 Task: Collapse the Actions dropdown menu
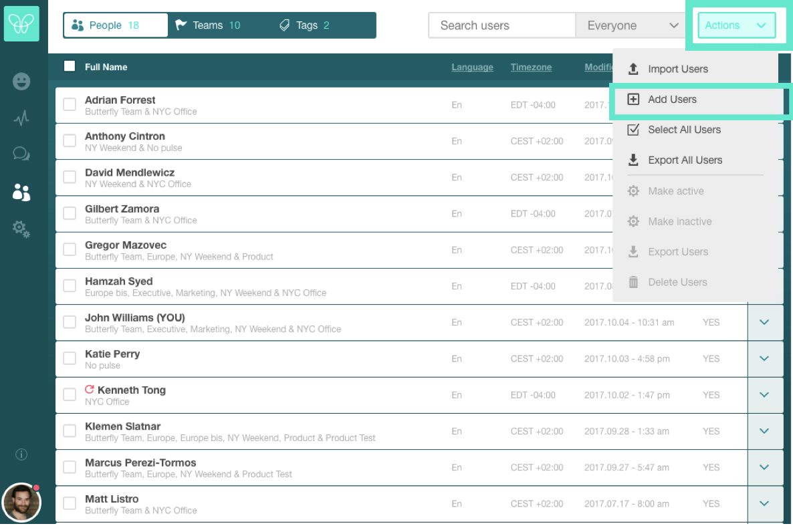(736, 25)
